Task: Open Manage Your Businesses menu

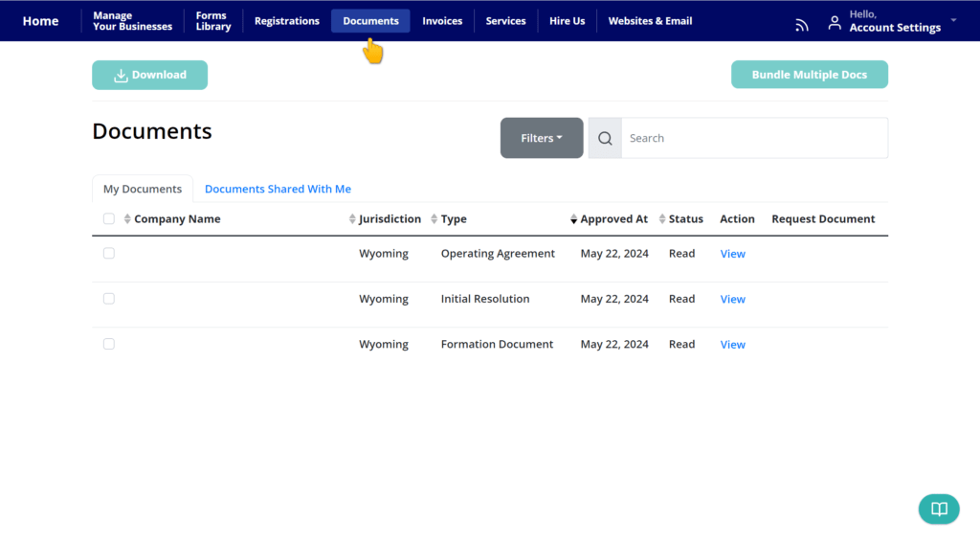Action: pos(132,21)
